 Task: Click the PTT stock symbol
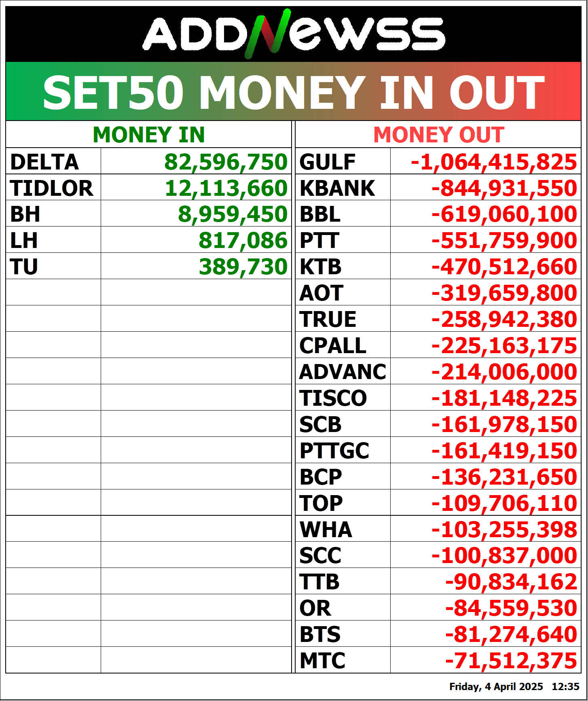point(319,240)
